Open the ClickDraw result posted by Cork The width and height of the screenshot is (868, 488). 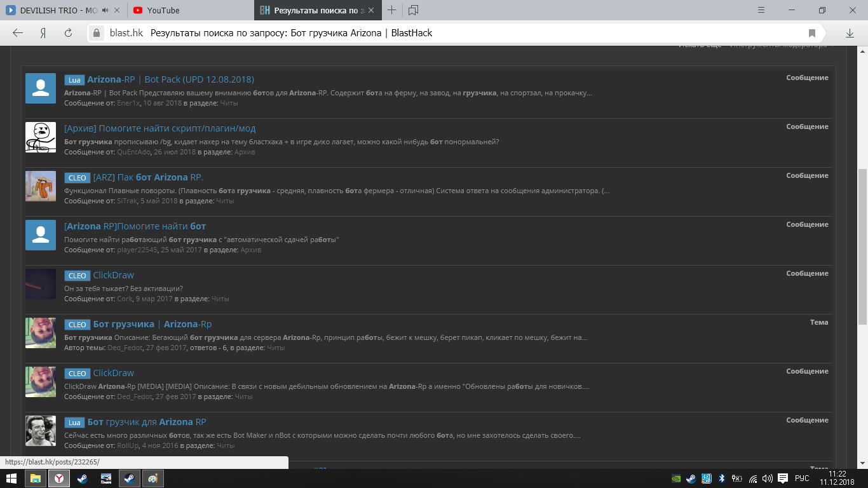click(114, 275)
